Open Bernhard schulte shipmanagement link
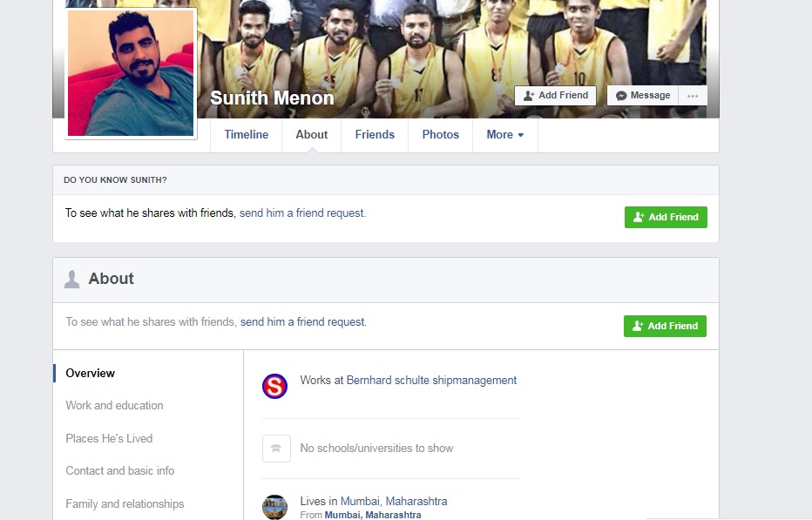The image size is (812, 520). click(431, 381)
